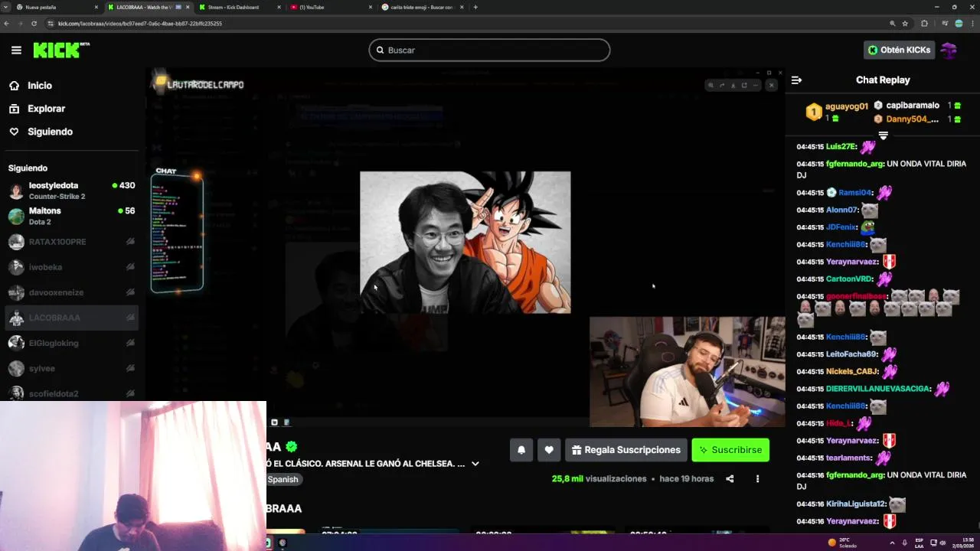Select LACOBRAAA in the following list
Viewport: 980px width, 551px height.
coord(71,318)
